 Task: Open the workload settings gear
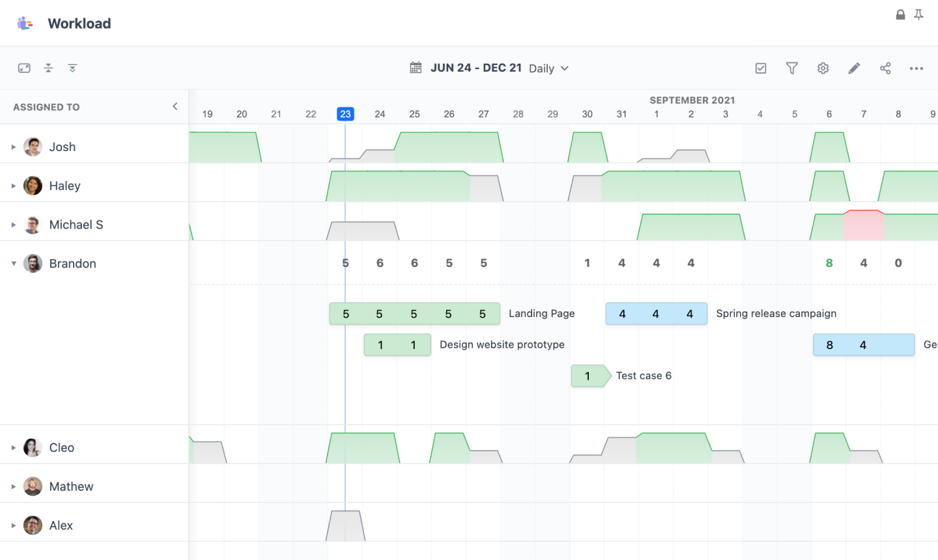pyautogui.click(x=823, y=68)
